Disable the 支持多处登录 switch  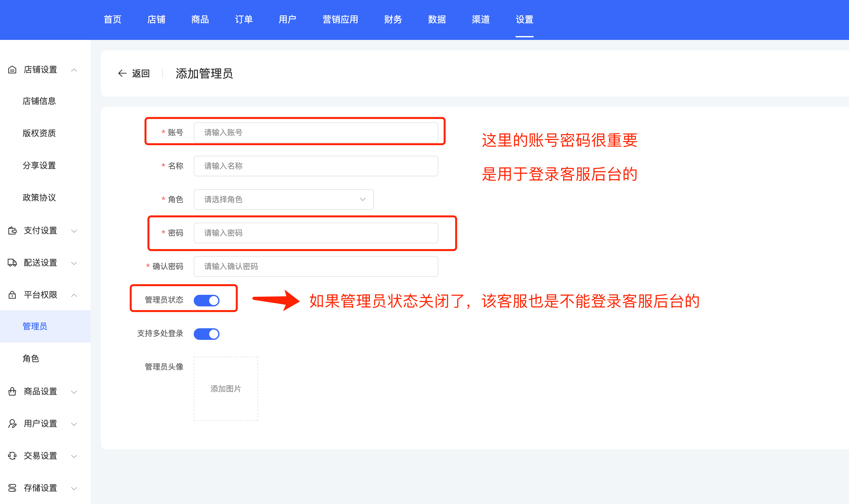pos(207,333)
